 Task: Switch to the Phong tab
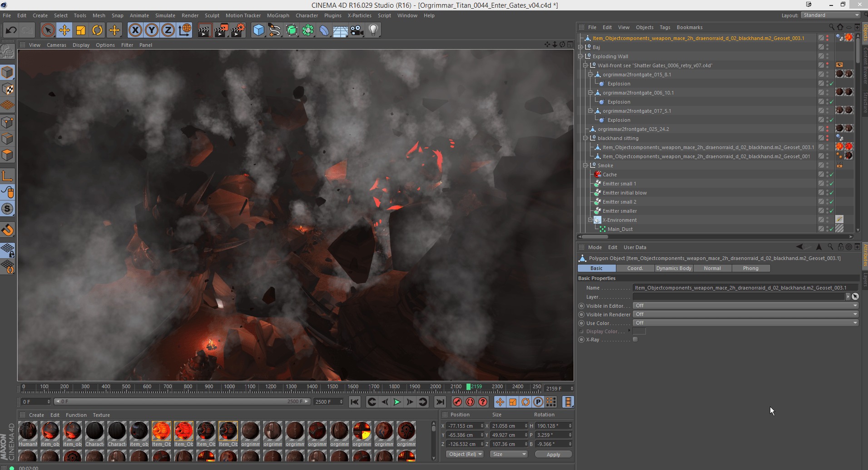(x=750, y=268)
